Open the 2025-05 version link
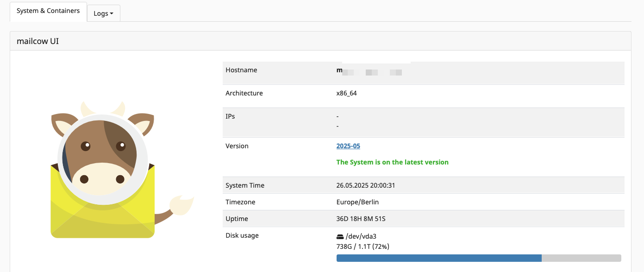The height and width of the screenshot is (272, 644). pos(348,146)
